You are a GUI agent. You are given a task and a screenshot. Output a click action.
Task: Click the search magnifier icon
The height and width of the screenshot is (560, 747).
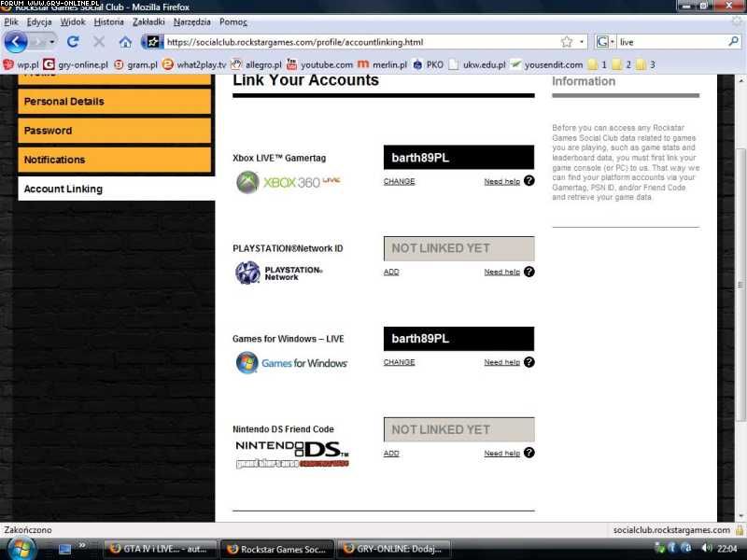(x=733, y=42)
